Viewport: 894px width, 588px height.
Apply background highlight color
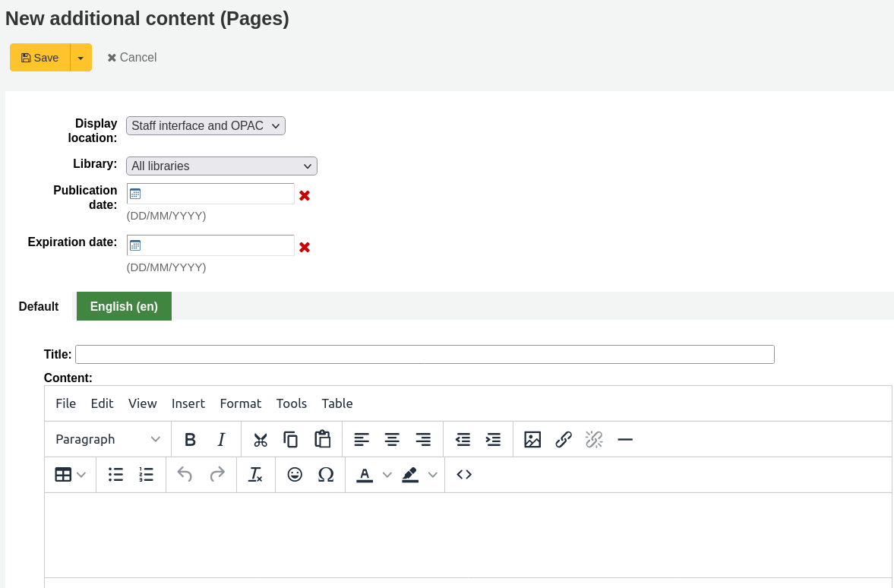pyautogui.click(x=410, y=475)
